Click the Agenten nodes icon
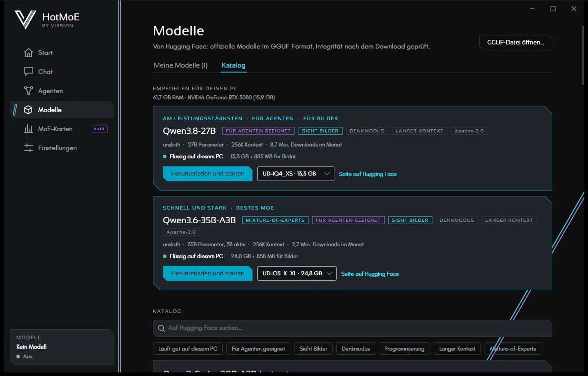The height and width of the screenshot is (376, 588). [29, 91]
